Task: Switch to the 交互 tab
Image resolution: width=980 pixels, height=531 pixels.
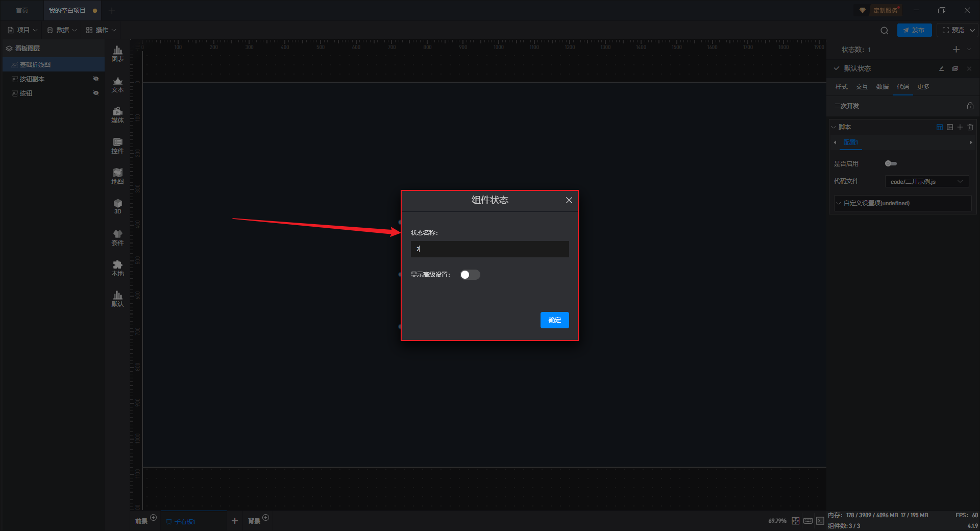Action: coord(862,87)
